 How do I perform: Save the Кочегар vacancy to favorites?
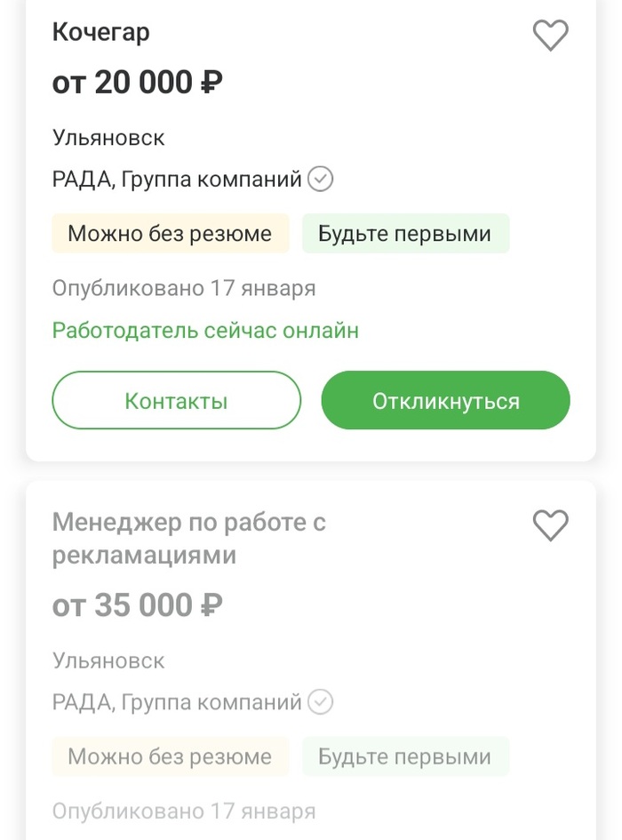tap(550, 36)
